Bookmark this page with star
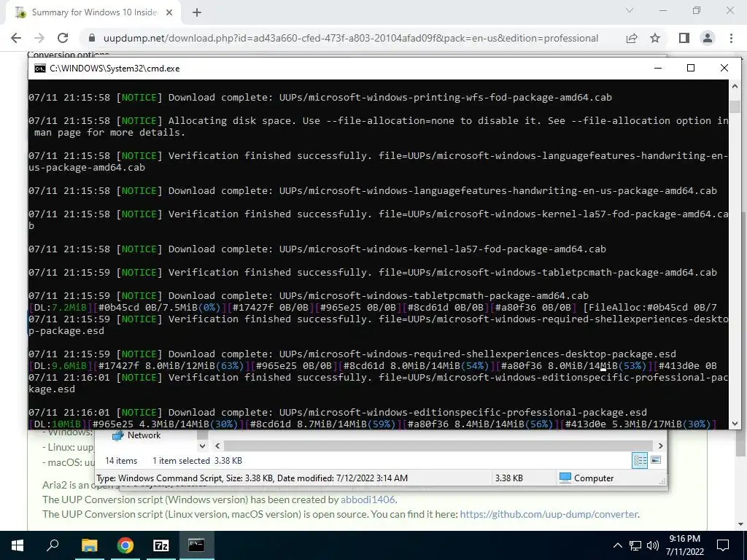747x560 pixels. coord(655,38)
